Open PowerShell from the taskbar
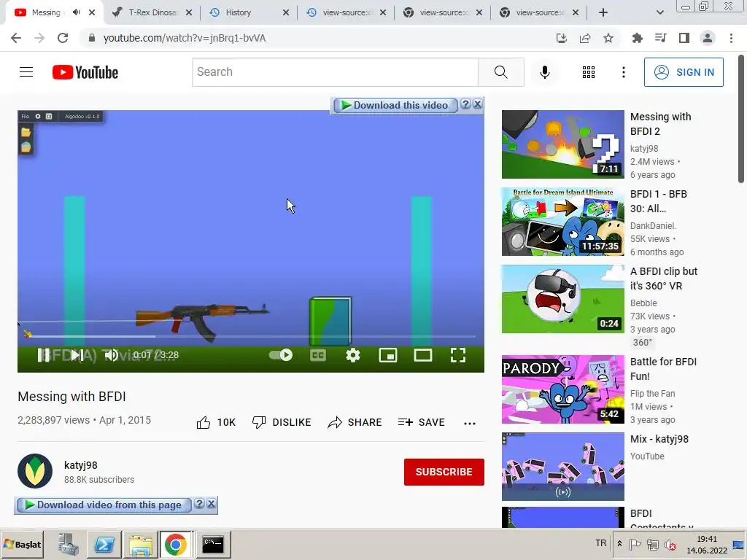747x560 pixels. point(104,544)
